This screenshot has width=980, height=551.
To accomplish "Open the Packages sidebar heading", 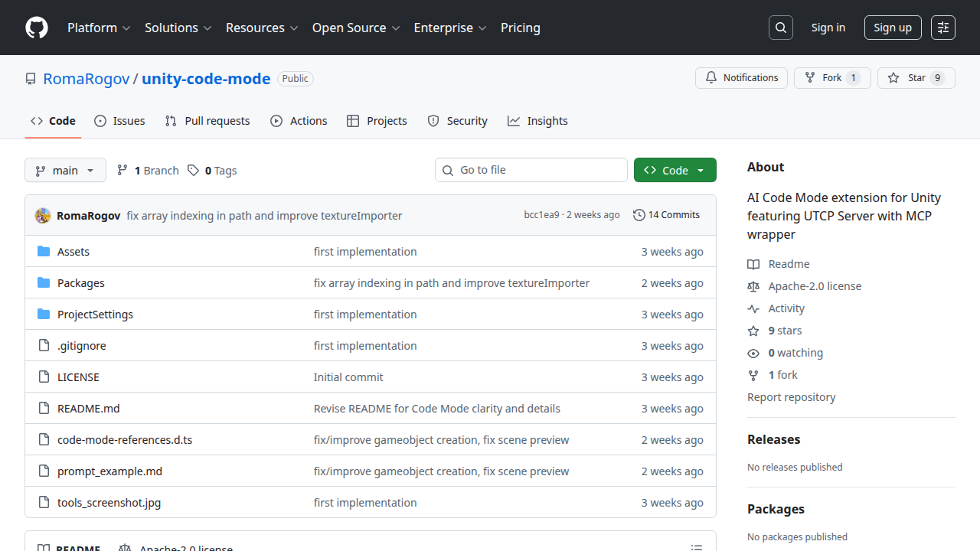I will pos(776,509).
